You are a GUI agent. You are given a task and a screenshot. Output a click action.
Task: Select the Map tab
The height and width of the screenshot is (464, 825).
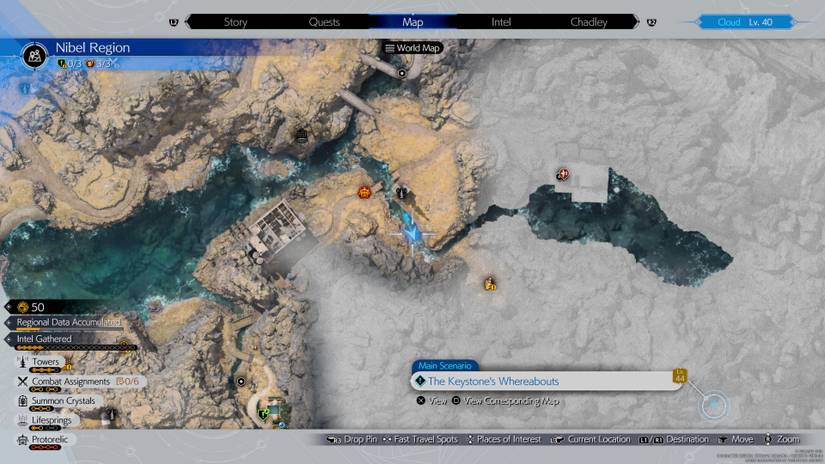(x=412, y=22)
